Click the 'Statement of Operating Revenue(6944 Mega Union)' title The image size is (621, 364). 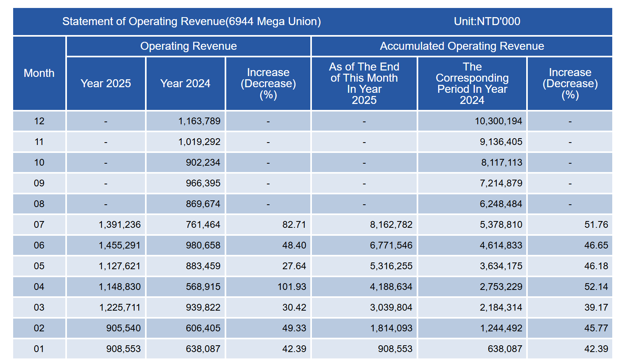pos(192,22)
